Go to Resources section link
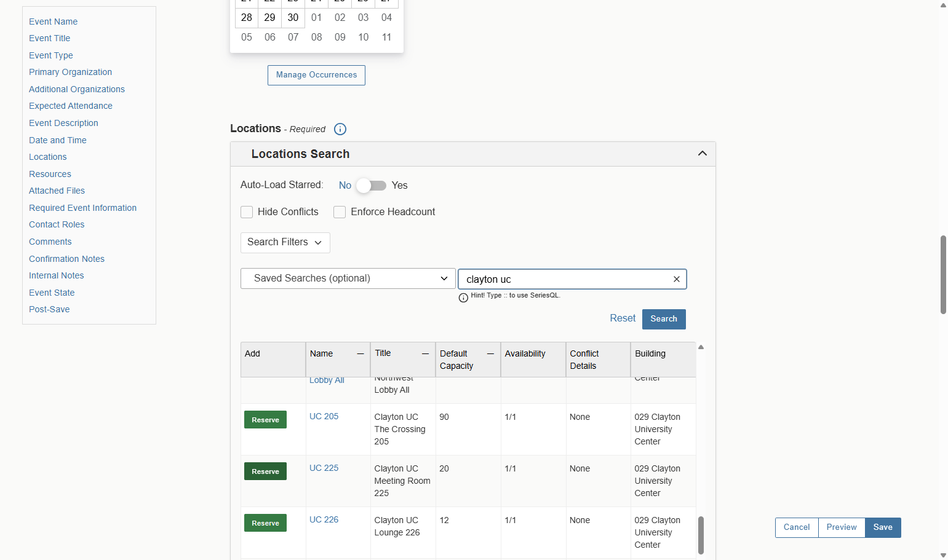Screen dimensions: 948x560 click(x=50, y=174)
